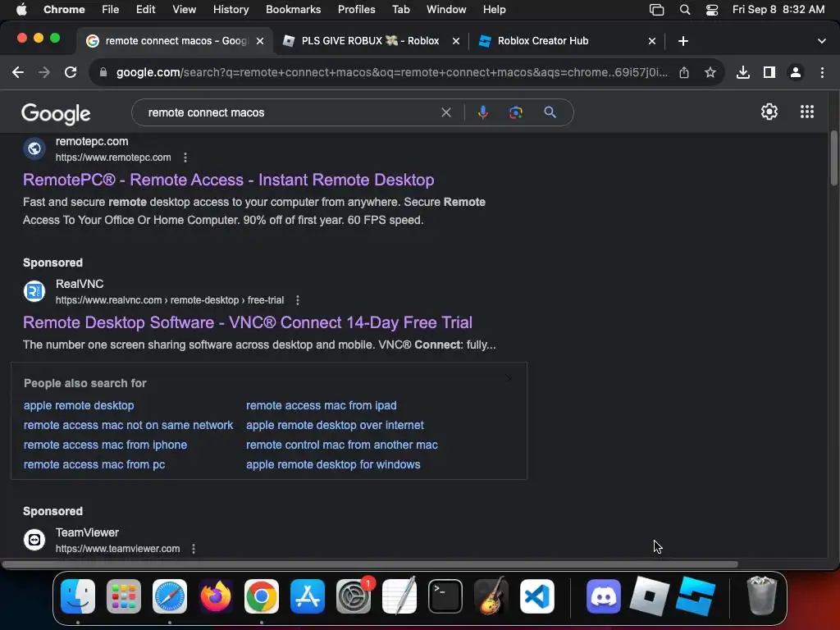The width and height of the screenshot is (840, 630).
Task: Go back to the previous page
Action: (18, 72)
